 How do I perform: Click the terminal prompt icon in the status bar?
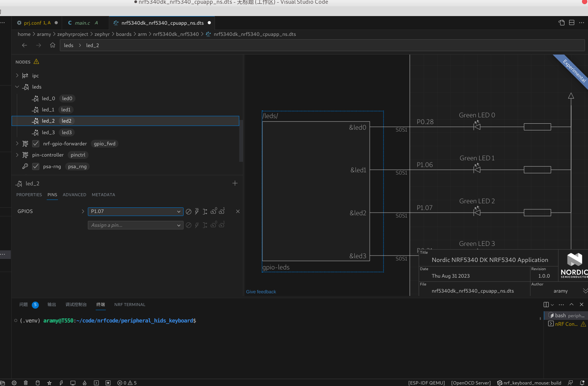coord(96,383)
